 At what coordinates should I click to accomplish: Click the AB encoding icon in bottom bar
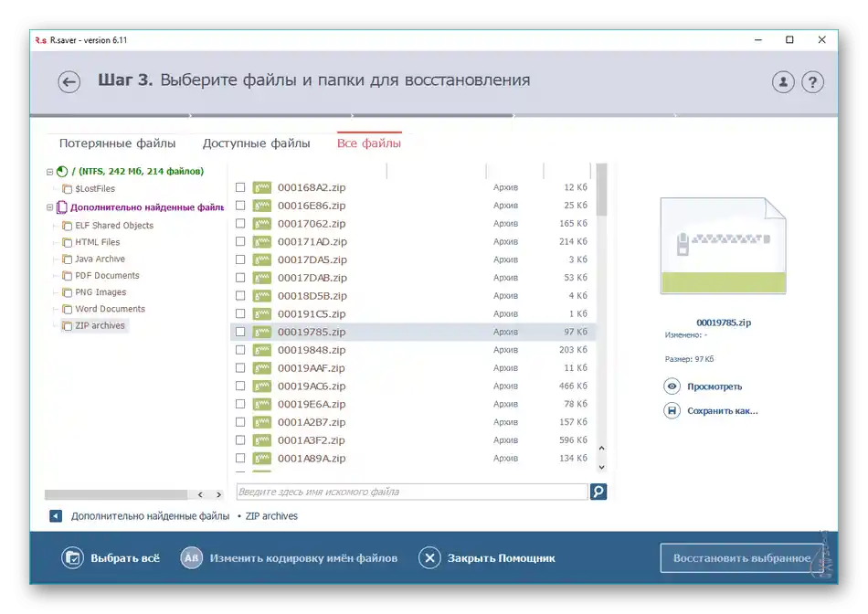191,557
